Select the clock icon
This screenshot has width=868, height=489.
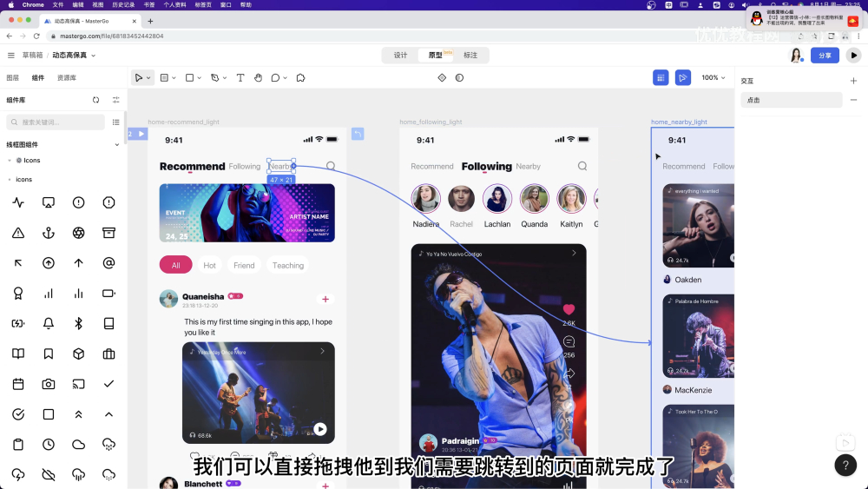(49, 445)
